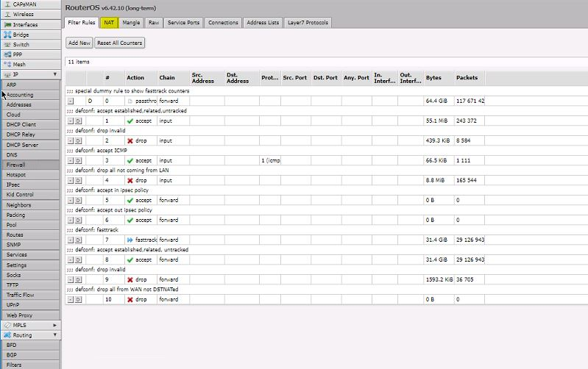Click red drop X of rule 4
This screenshot has height=369, width=588.
[130, 181]
